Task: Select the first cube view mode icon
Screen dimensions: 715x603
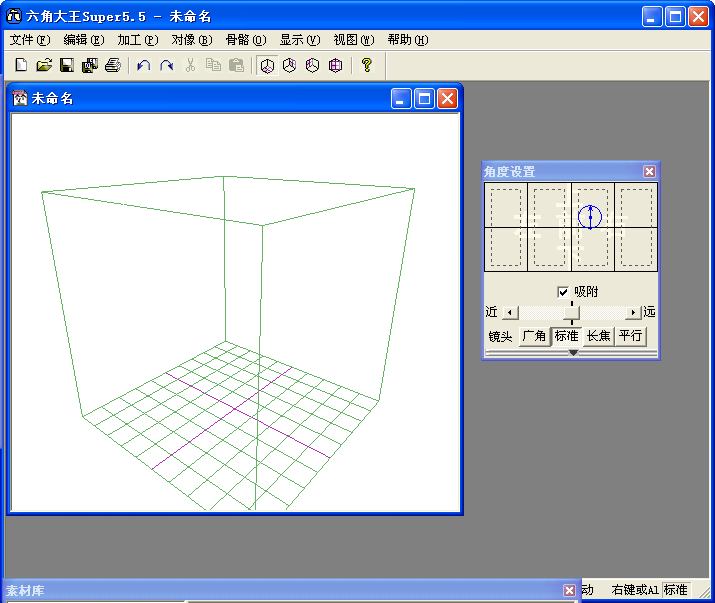Action: (267, 66)
